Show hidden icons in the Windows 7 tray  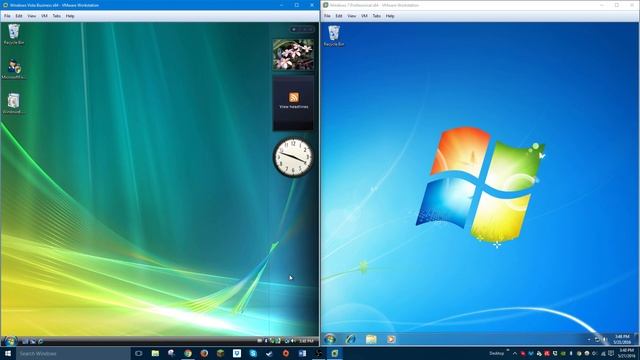click(x=589, y=339)
